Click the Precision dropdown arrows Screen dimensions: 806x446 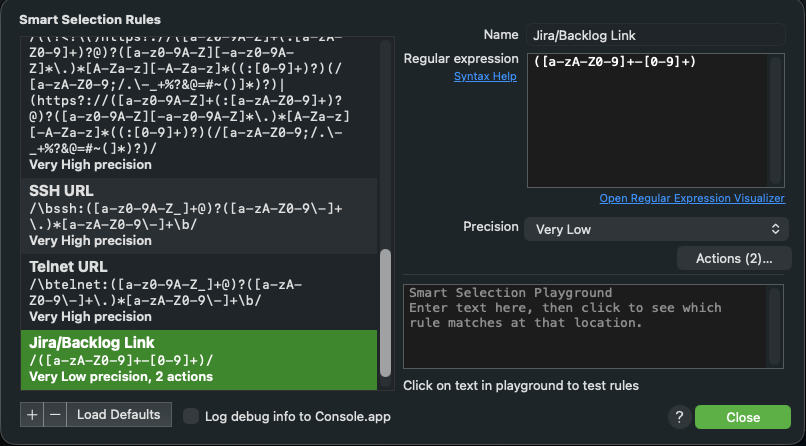pos(775,229)
